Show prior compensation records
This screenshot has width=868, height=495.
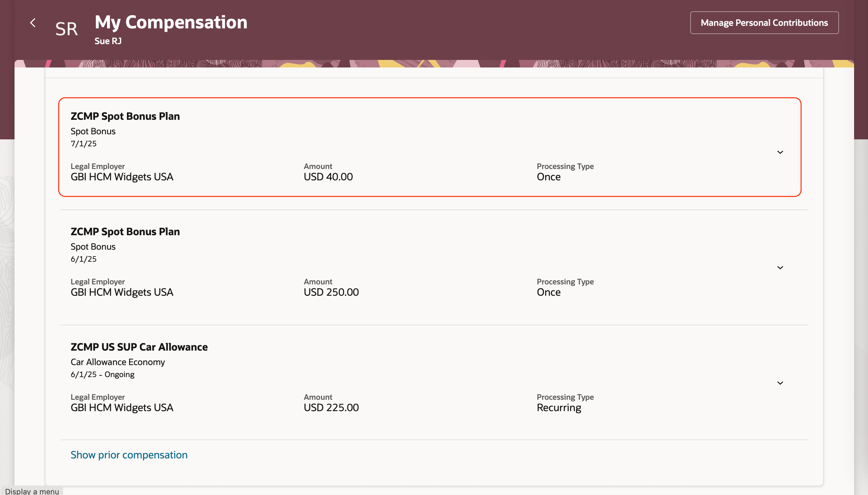point(128,455)
